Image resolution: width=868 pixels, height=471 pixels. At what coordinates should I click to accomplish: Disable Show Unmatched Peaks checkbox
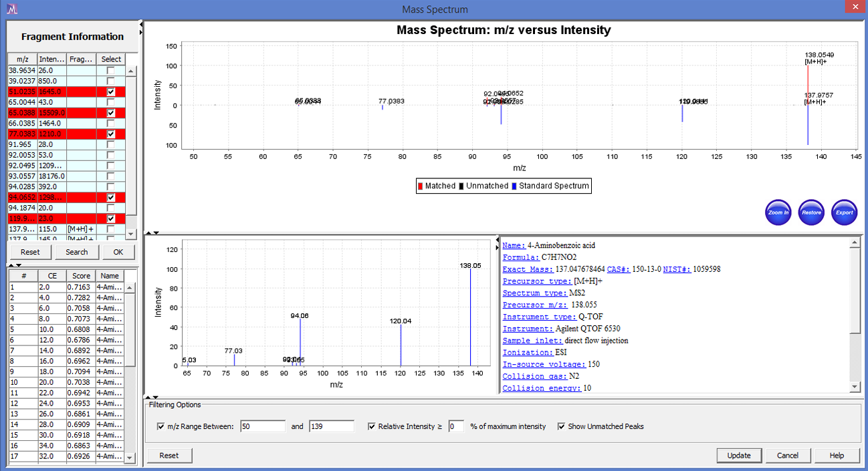561,426
